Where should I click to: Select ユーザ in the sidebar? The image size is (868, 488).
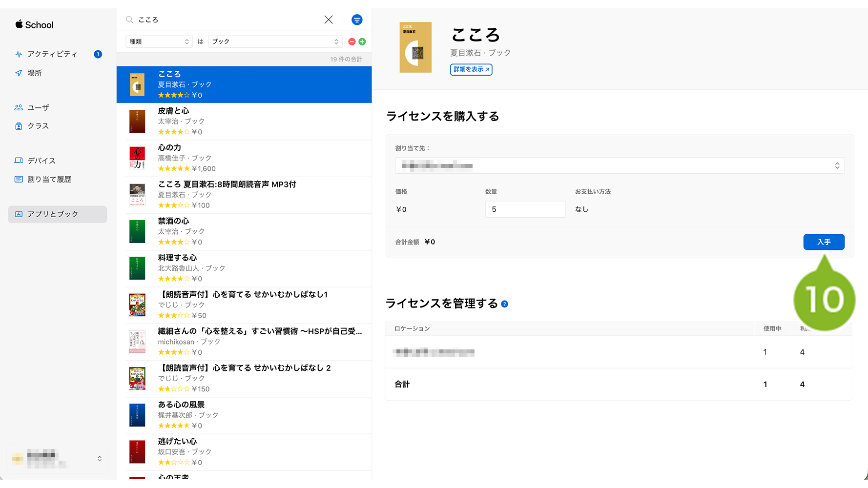tap(38, 107)
